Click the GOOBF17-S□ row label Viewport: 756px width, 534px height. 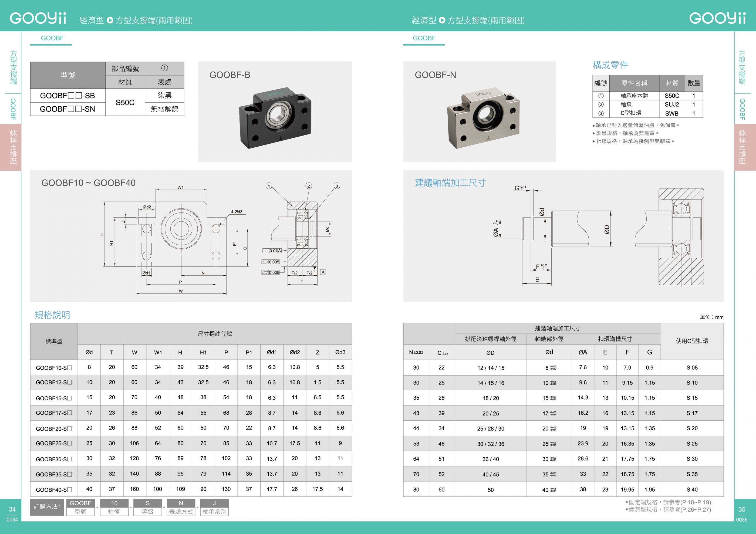(x=54, y=413)
